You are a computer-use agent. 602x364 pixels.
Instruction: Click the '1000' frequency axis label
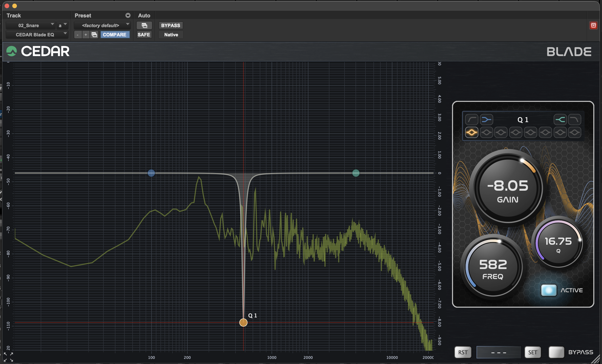272,358
